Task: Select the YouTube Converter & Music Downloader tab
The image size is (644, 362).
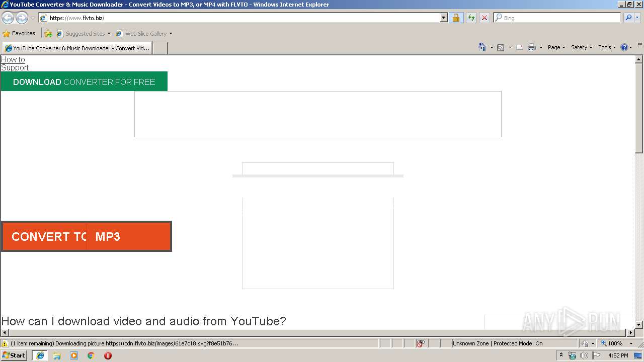Action: [76, 48]
